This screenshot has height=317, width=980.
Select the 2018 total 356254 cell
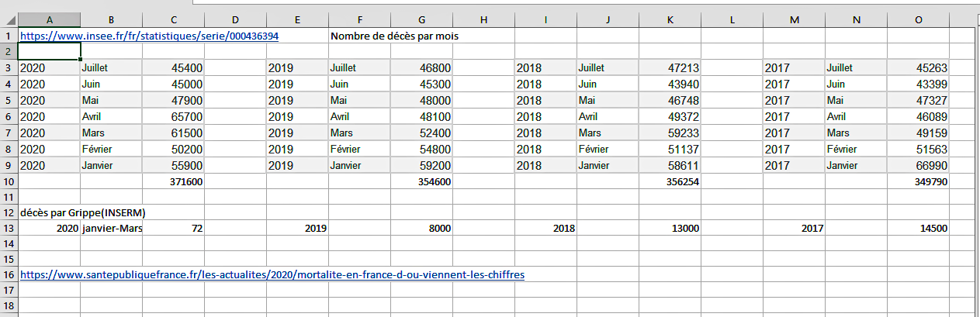(x=670, y=181)
